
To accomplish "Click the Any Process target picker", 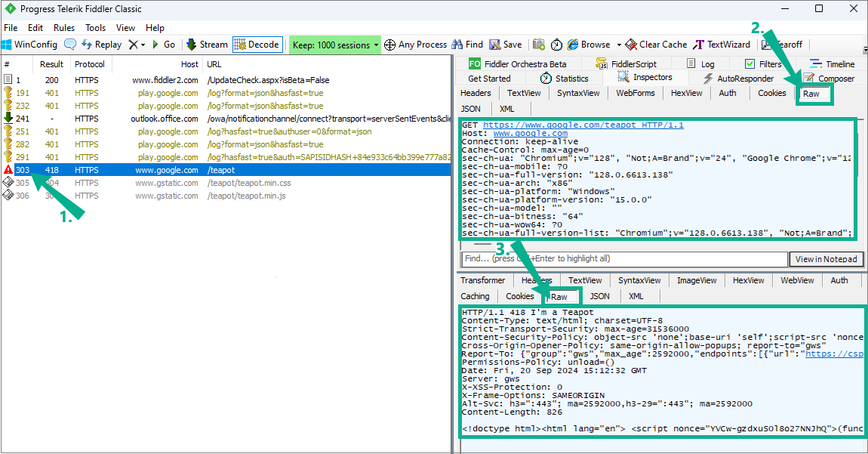I will click(415, 45).
